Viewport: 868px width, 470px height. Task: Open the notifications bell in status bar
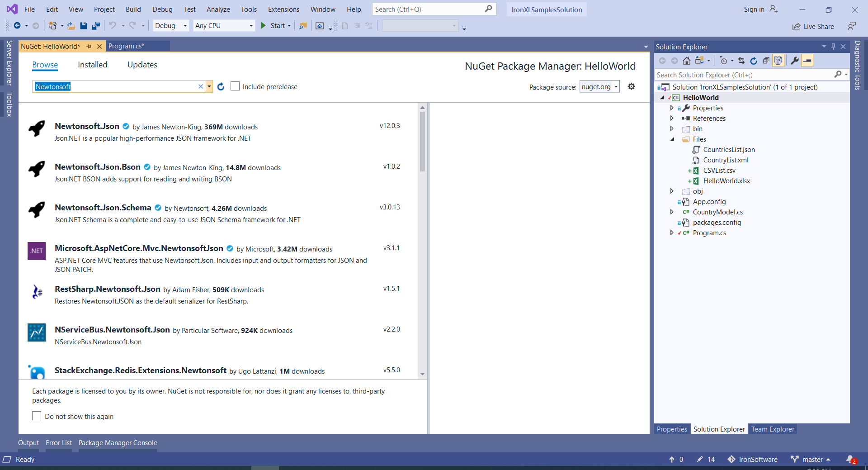[x=850, y=459]
